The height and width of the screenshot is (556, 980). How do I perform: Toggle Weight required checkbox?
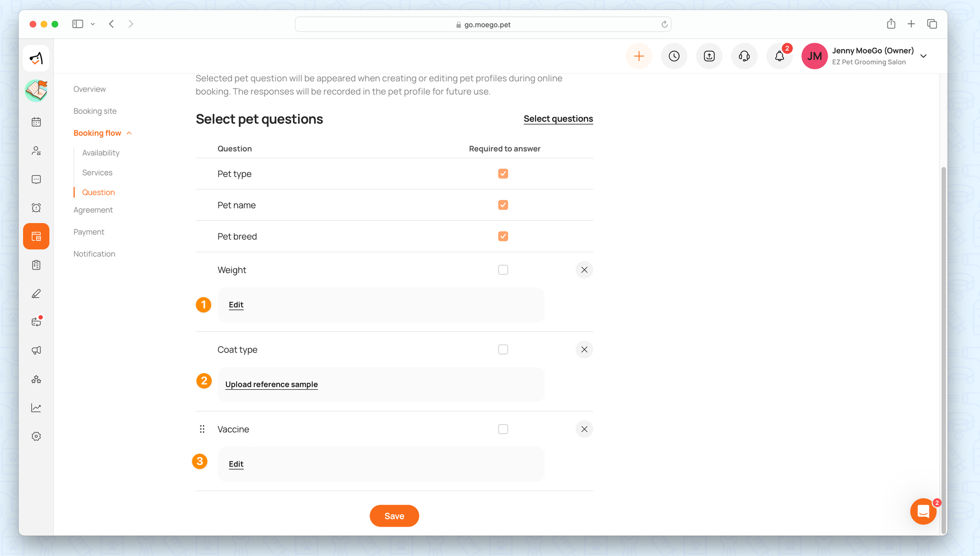503,270
